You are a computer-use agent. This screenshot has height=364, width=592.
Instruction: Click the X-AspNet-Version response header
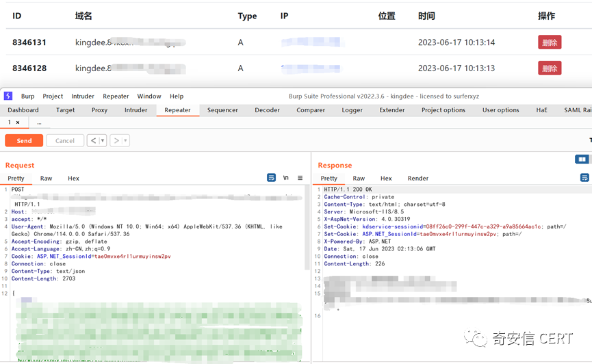(367, 219)
